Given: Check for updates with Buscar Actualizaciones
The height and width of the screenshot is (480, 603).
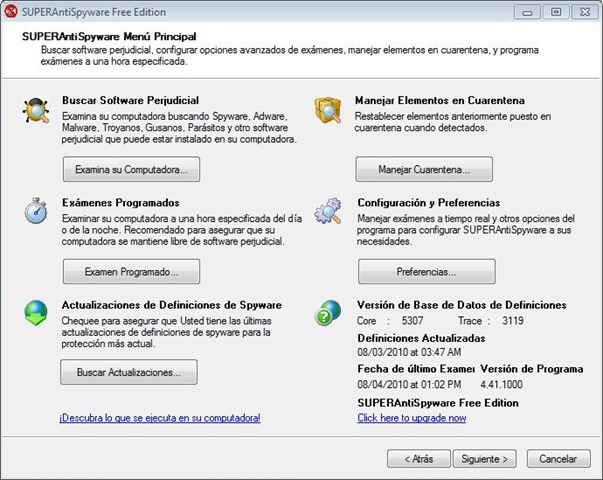Looking at the screenshot, I should [129, 372].
